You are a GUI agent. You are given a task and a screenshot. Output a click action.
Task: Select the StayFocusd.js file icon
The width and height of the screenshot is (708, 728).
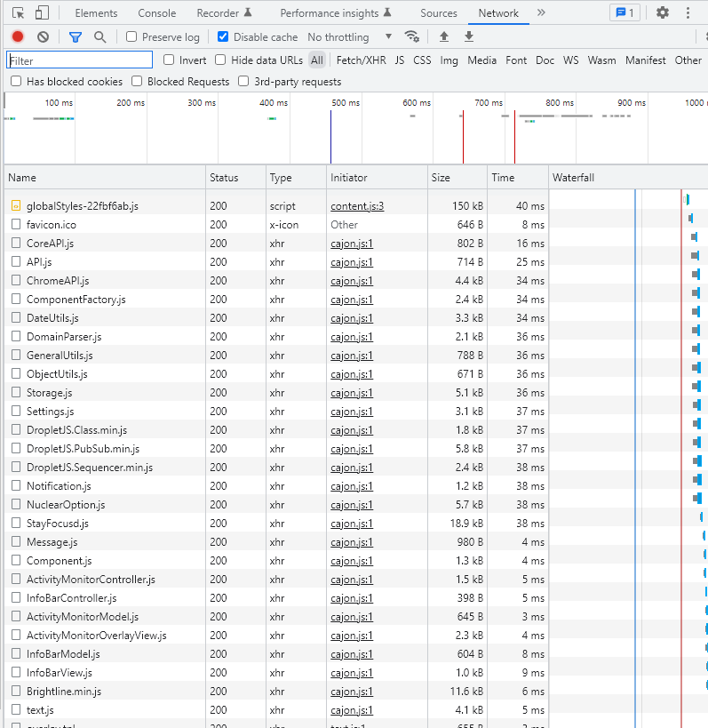16,523
